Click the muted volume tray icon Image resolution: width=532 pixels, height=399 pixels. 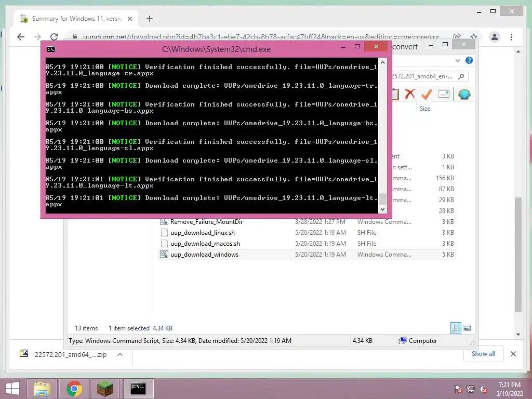click(x=483, y=389)
